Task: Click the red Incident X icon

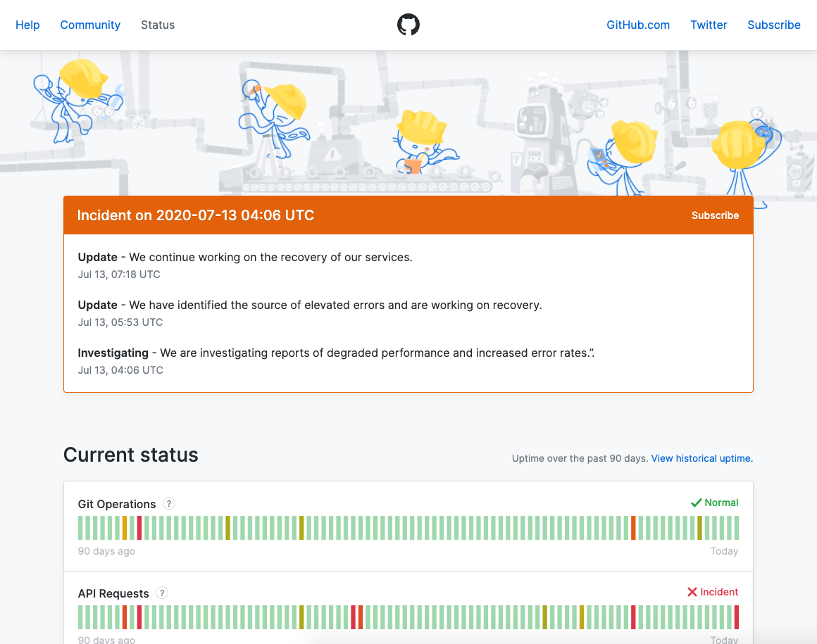Action: (x=692, y=592)
